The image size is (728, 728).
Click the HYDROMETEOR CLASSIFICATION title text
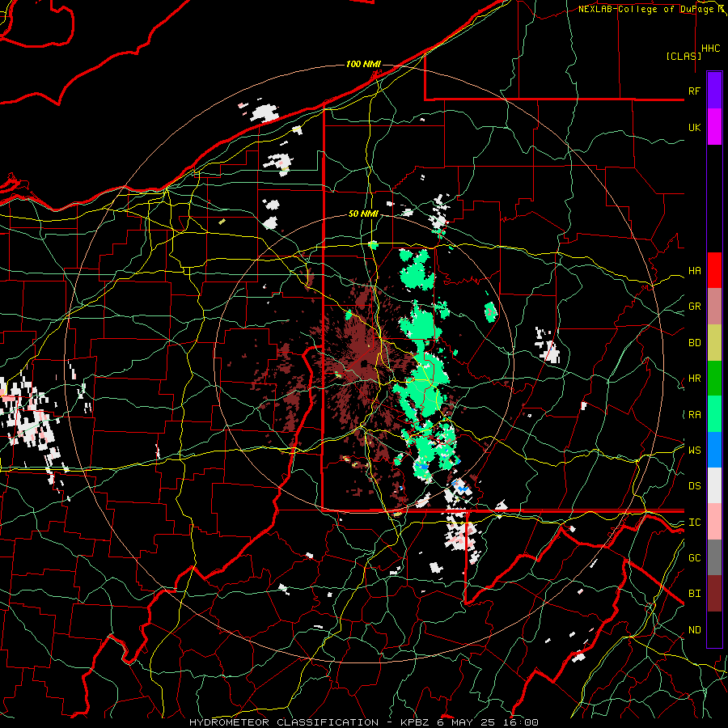(284, 722)
